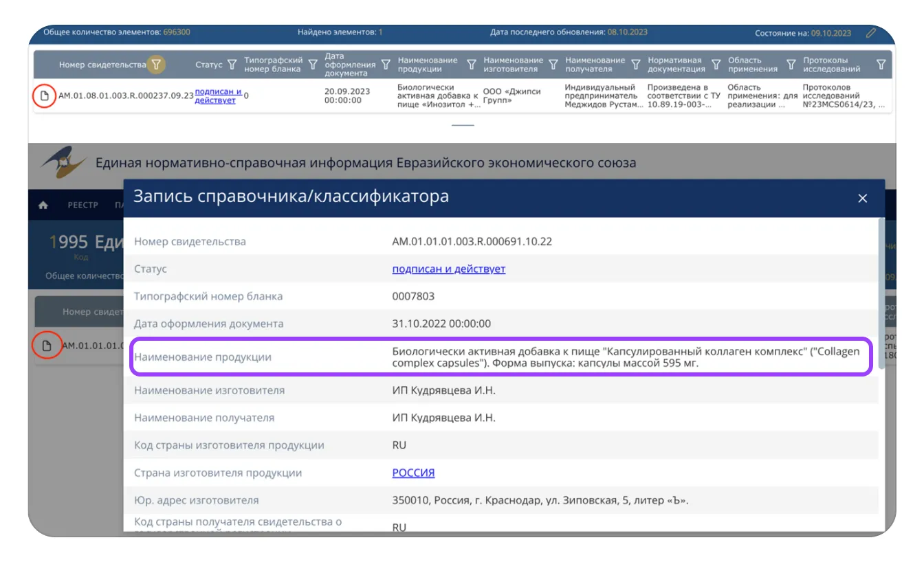This screenshot has width=924, height=562.
Task: Click the Капсулированный коллаген комплекс product description
Action: pyautogui.click(x=626, y=357)
